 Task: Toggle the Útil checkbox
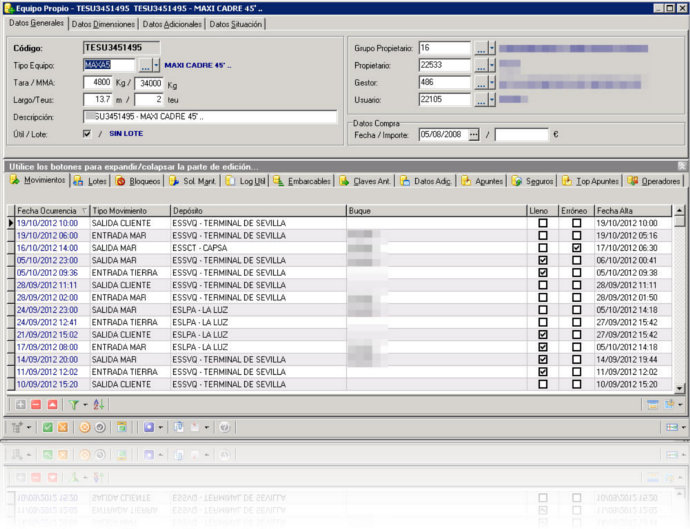click(87, 133)
